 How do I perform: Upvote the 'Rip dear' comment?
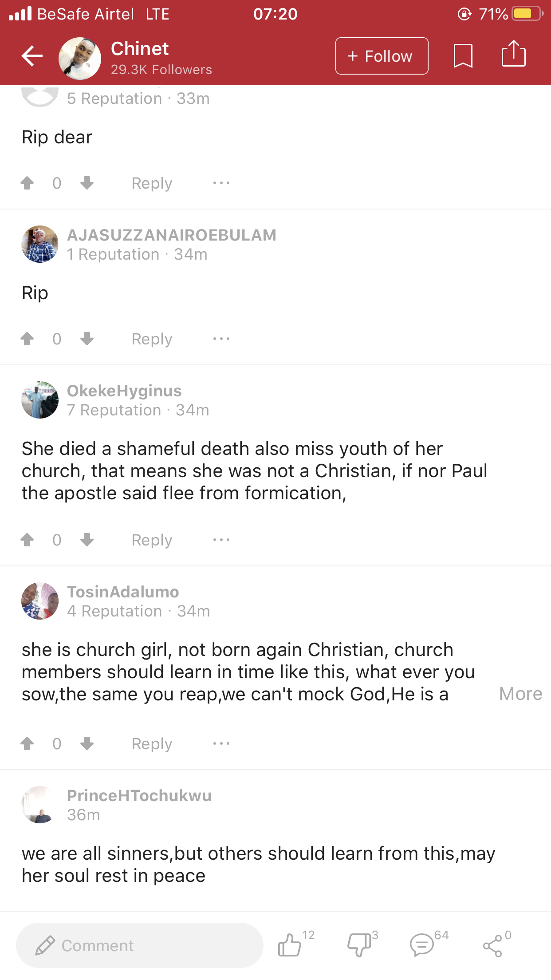click(x=28, y=183)
